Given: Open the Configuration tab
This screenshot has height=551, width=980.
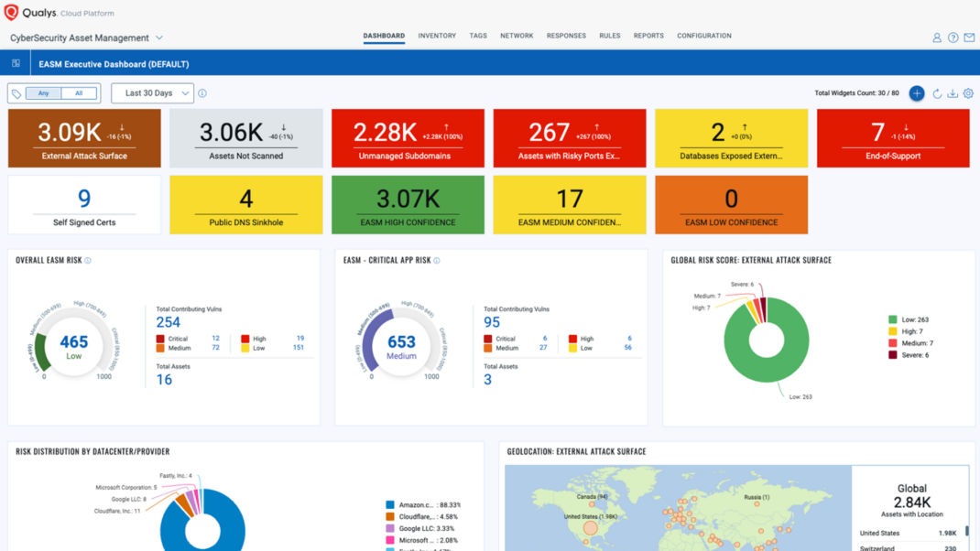Looking at the screenshot, I should [703, 36].
